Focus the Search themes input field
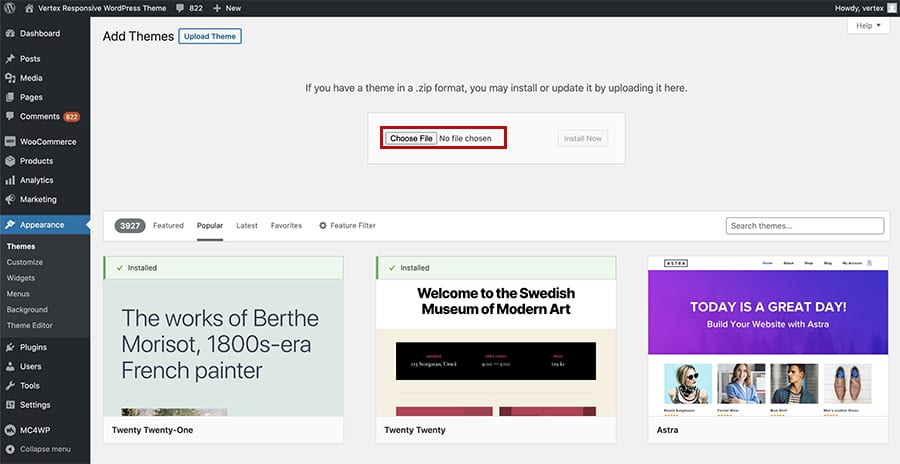900x464 pixels. point(805,226)
